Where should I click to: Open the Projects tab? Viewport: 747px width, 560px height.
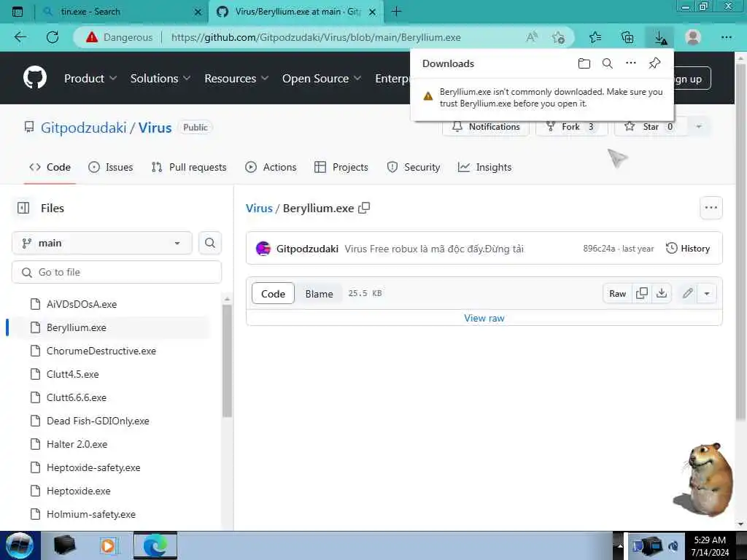[x=341, y=167]
